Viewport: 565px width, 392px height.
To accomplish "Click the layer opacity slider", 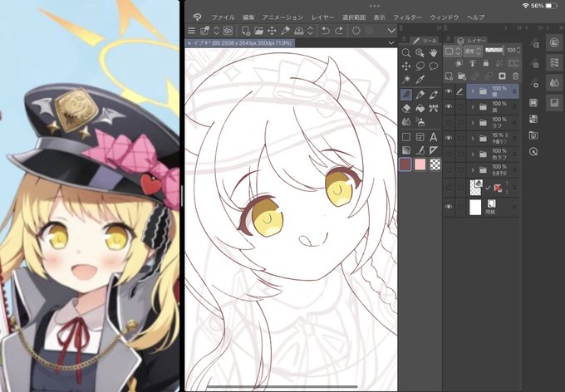I will click(494, 51).
